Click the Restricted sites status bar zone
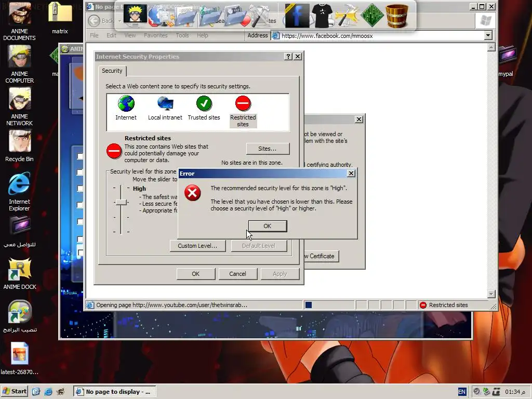This screenshot has height=399, width=532. click(453, 305)
